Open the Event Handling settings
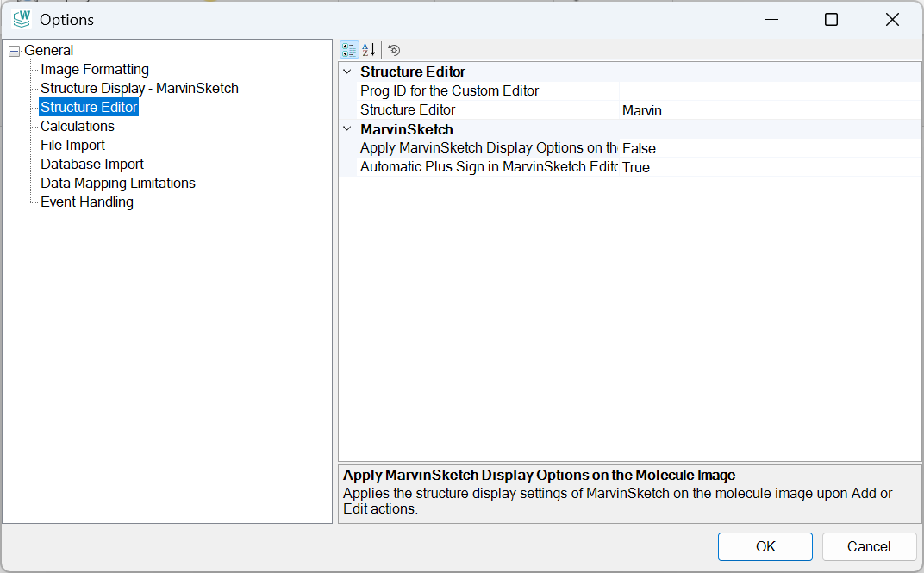The image size is (924, 573). tap(86, 202)
